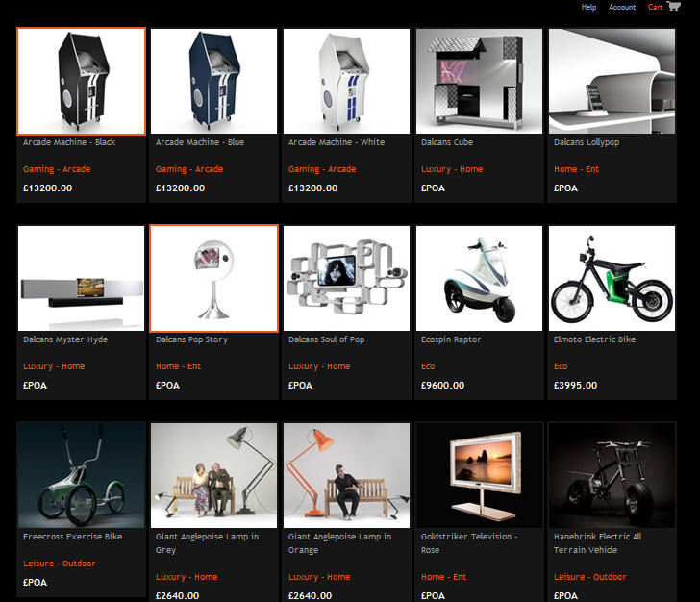This screenshot has height=602, width=700.
Task: Open the Elmoto Electric Bike picture
Action: point(612,278)
